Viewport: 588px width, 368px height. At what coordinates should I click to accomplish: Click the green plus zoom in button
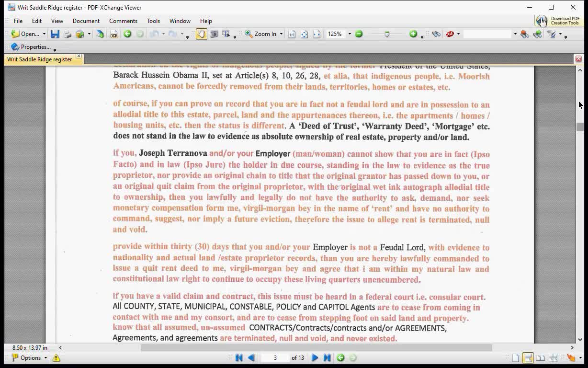(x=413, y=34)
